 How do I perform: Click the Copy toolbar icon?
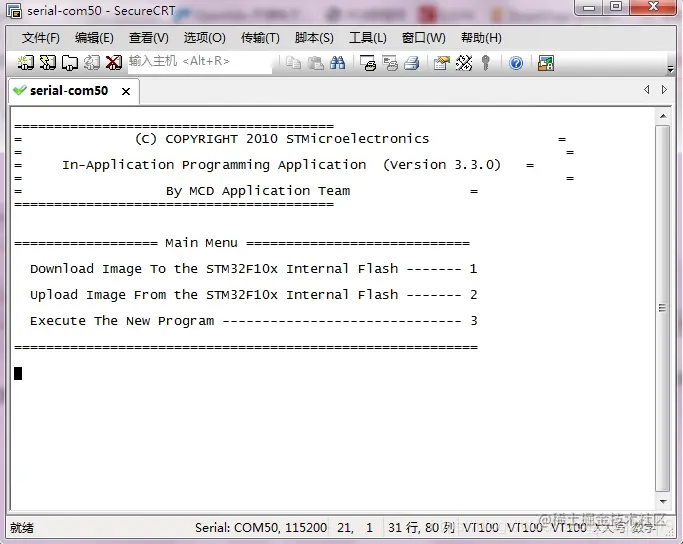click(293, 63)
